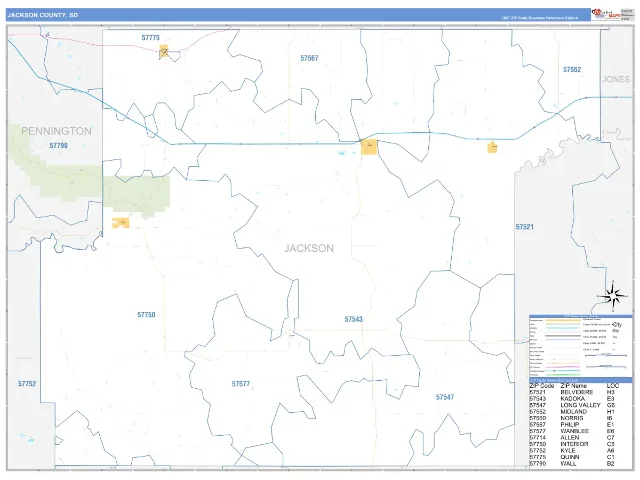Click the ZIP Code column header

[x=542, y=386]
